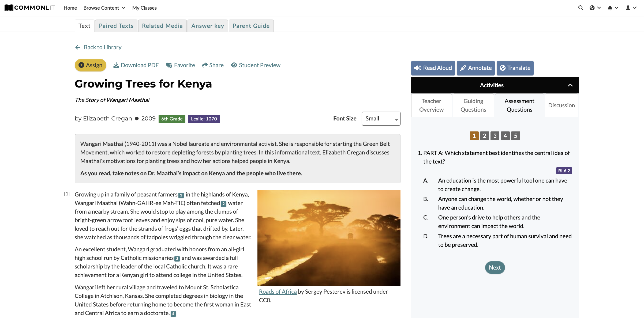Open the Teacher Overview tab
644x318 pixels.
coord(431,105)
